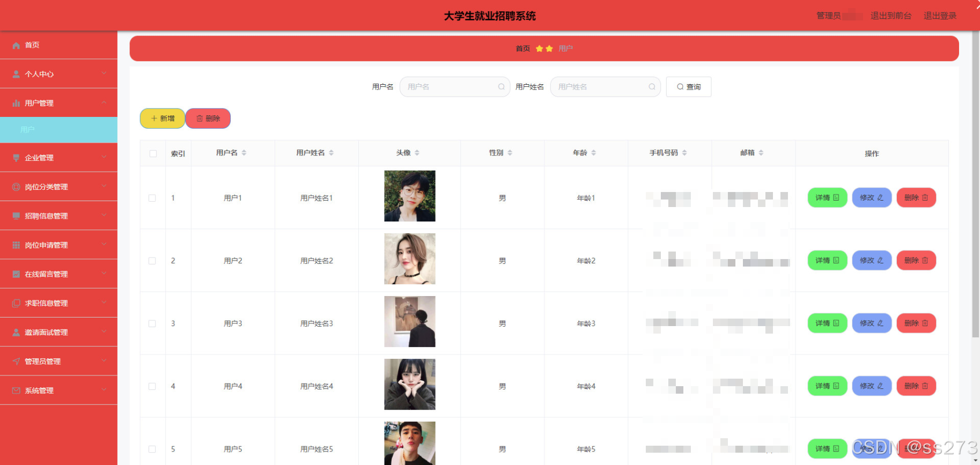Click the trophy icon beside 企业管理

tap(16, 158)
